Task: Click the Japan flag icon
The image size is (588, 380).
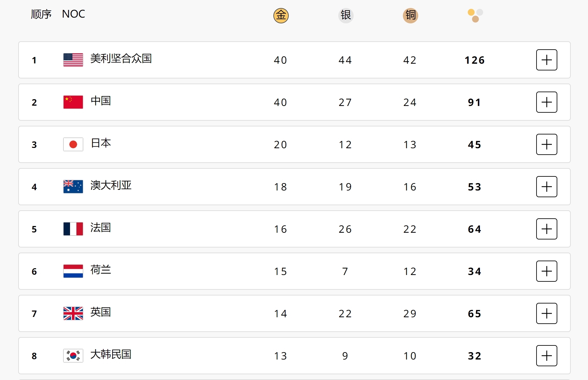Action: pos(73,144)
